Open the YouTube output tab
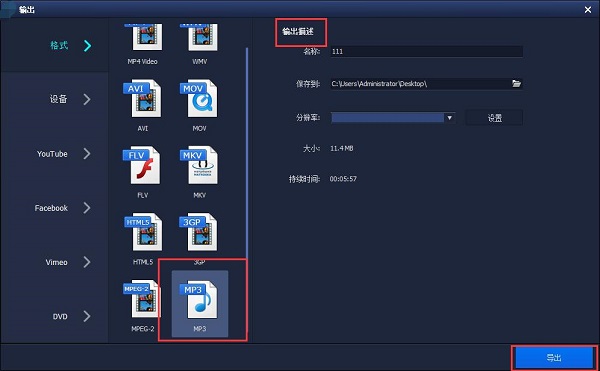 click(55, 154)
